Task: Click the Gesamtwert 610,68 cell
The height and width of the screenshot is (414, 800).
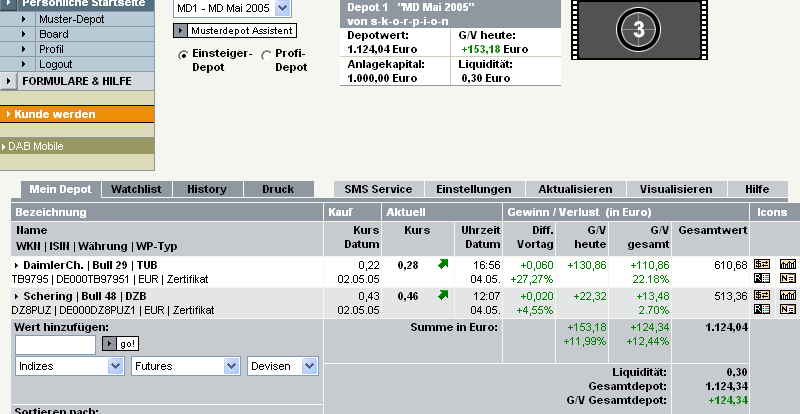Action: [731, 265]
